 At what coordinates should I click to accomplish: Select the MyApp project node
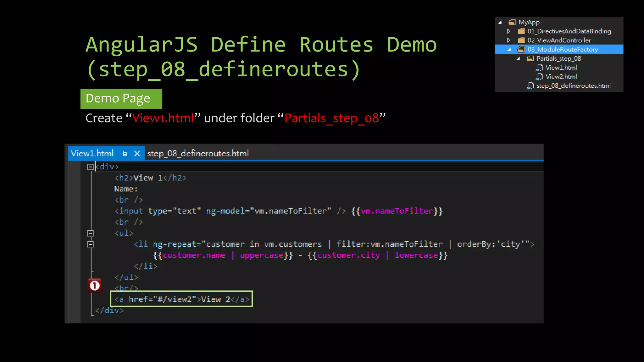pyautogui.click(x=529, y=22)
